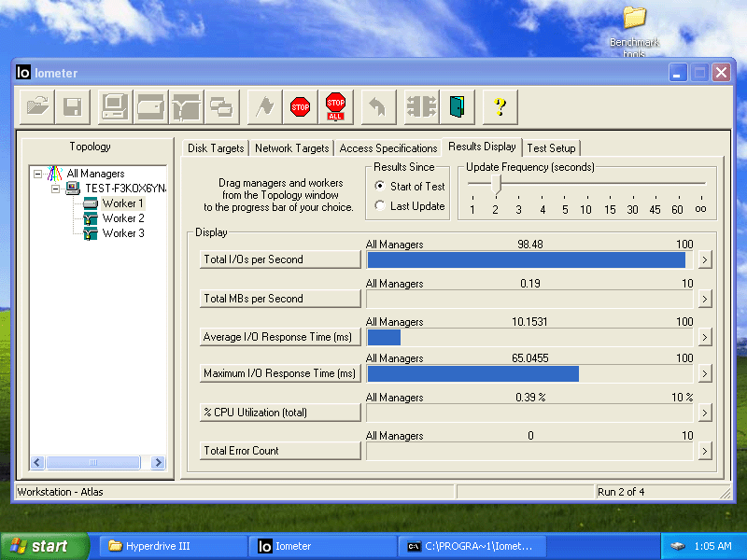Switch to C:\PROGRA~1\Iomet command prompt taskbar item
This screenshot has height=560, width=747.
click(472, 546)
